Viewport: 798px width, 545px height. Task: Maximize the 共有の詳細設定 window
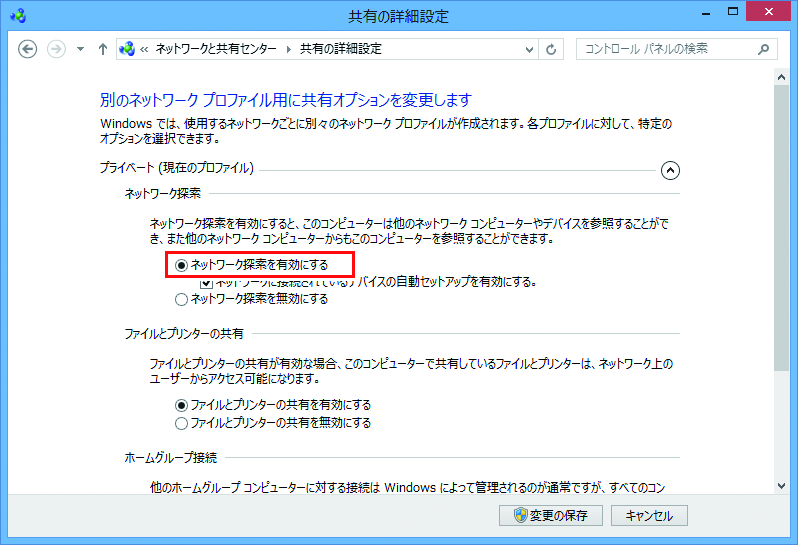(x=733, y=12)
